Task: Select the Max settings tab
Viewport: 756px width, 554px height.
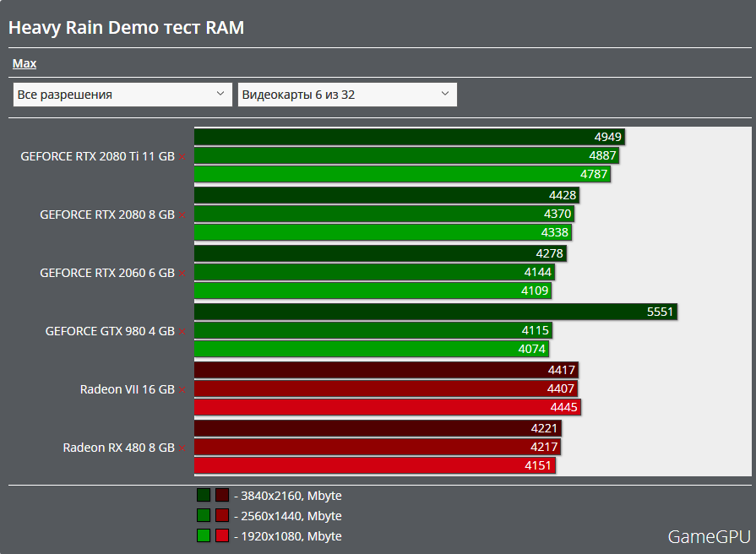Action: pos(24,63)
